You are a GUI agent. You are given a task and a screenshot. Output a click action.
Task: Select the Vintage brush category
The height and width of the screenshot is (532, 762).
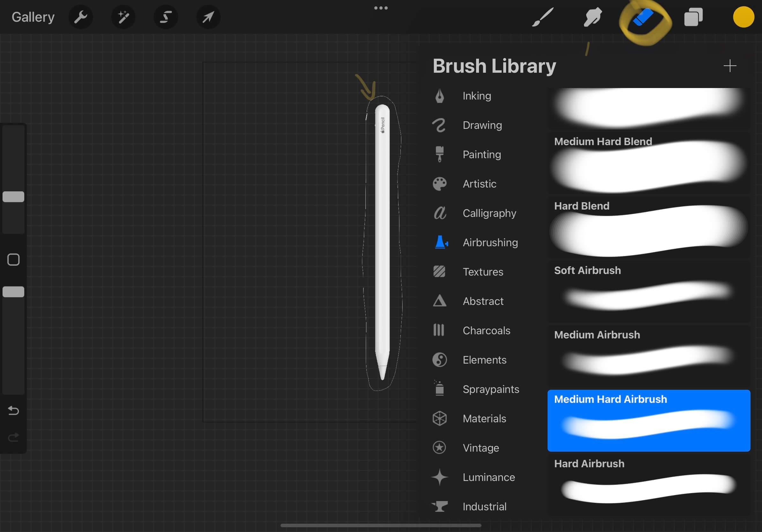click(x=480, y=447)
